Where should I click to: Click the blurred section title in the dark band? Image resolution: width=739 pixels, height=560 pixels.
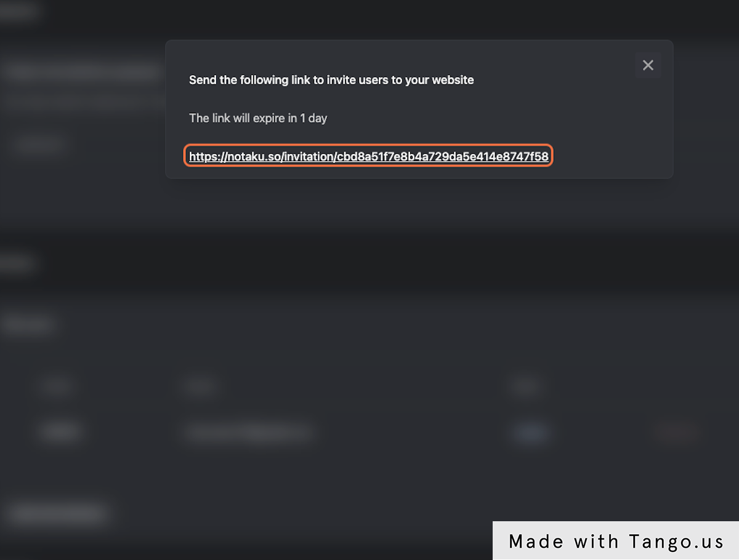(x=16, y=263)
